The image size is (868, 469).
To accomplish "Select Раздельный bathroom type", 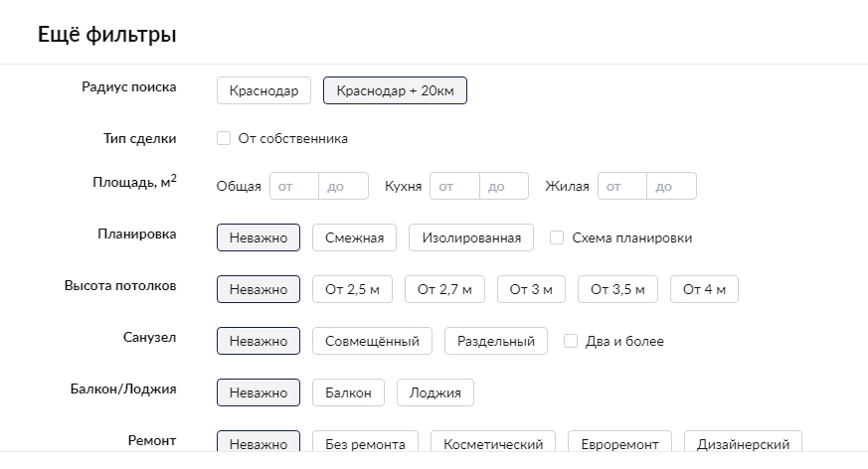I will point(495,341).
